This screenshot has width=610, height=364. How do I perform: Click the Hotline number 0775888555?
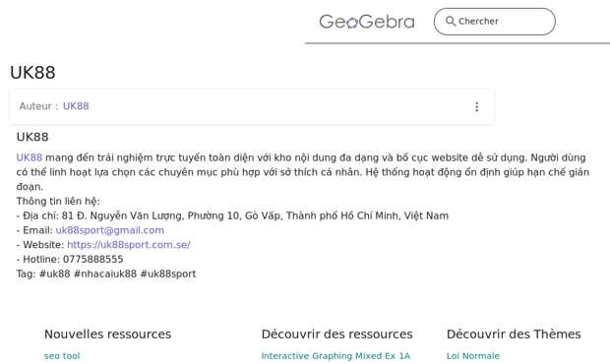93,260
